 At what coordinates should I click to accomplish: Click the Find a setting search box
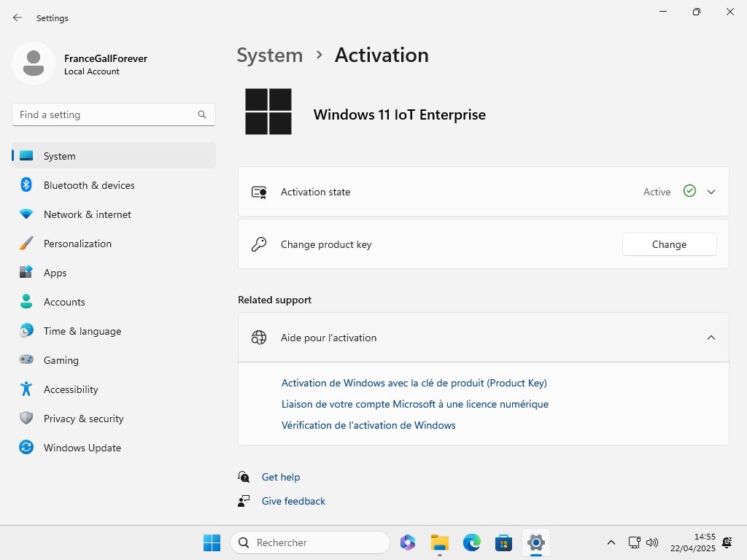pos(106,114)
